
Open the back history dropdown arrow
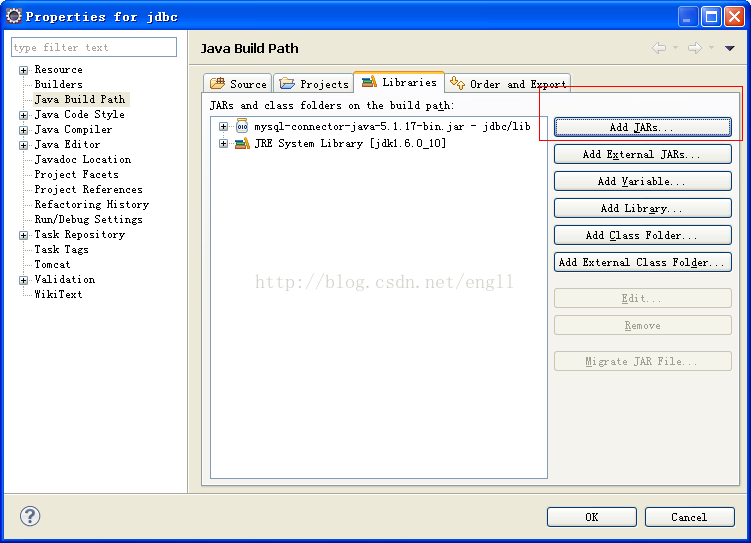pyautogui.click(x=675, y=48)
